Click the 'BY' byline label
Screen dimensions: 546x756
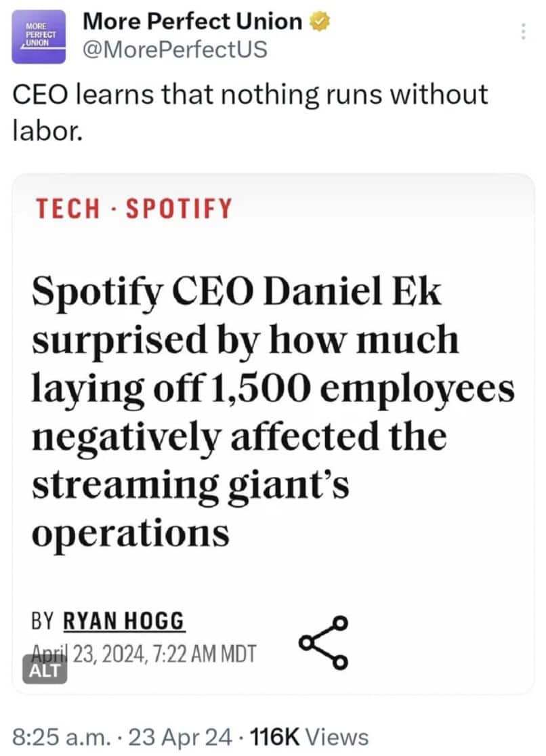(x=44, y=621)
